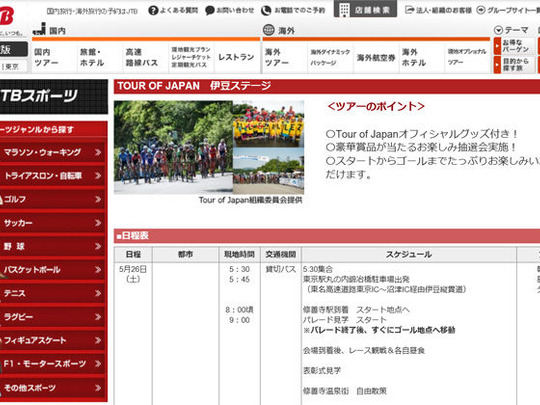
Task: Open グループサイト link
Action: [x=513, y=11]
